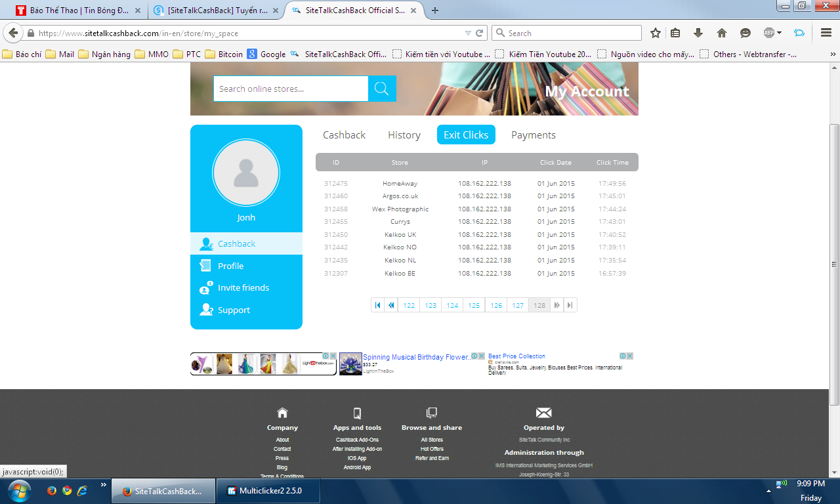
Task: Open a new browser tab
Action: (435, 10)
